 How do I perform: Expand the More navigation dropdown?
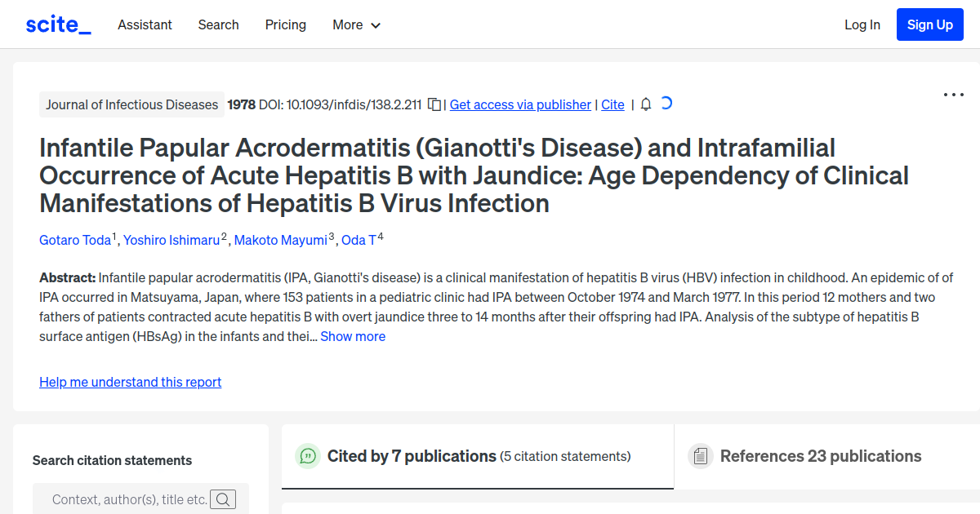[356, 25]
